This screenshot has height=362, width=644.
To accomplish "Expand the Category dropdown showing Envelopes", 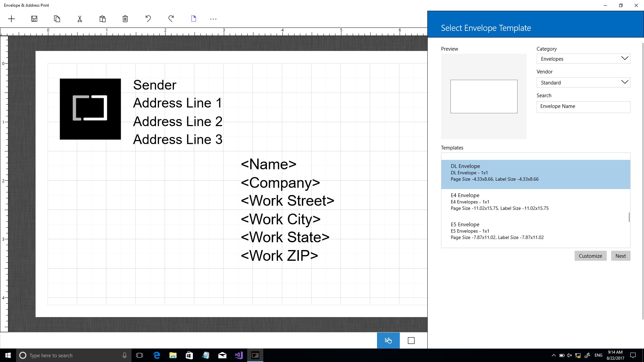I will (x=583, y=59).
